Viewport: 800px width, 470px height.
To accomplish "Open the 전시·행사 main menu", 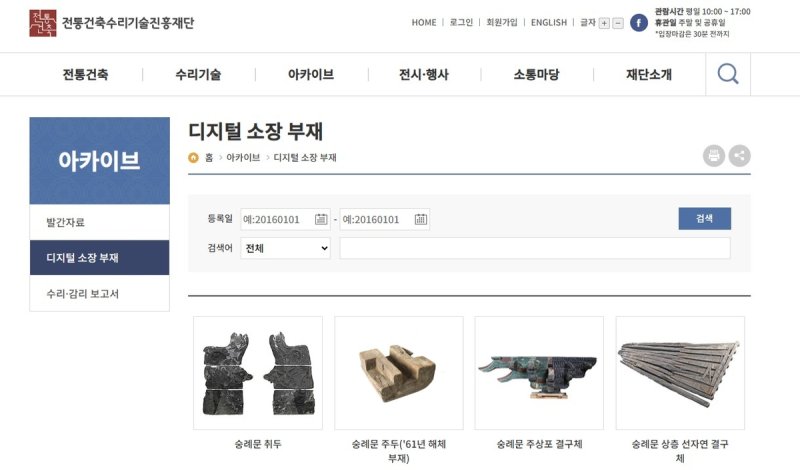I will pyautogui.click(x=423, y=75).
